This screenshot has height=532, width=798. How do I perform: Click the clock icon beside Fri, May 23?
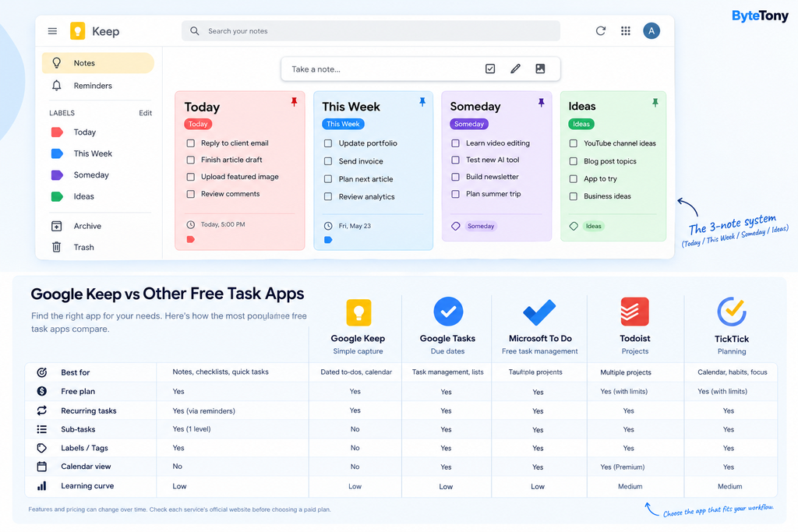click(328, 226)
